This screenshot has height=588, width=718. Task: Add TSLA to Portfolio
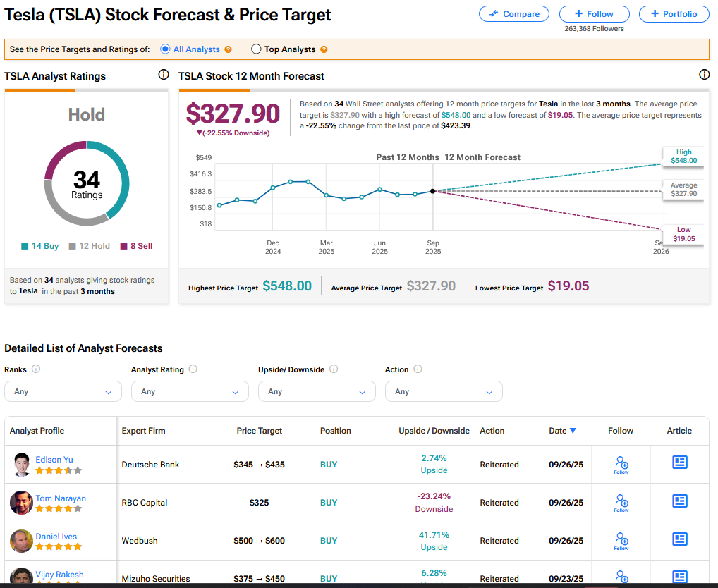coord(674,13)
